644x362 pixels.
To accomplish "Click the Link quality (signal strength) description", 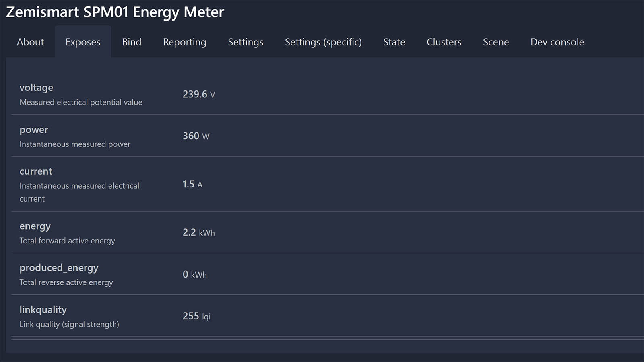I will (70, 324).
